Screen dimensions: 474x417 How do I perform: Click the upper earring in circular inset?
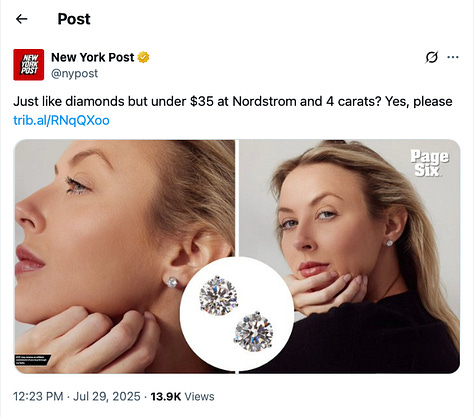(x=219, y=295)
